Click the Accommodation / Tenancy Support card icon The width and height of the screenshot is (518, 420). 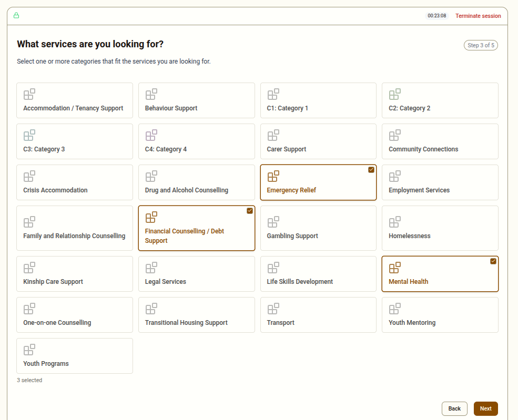coord(29,94)
